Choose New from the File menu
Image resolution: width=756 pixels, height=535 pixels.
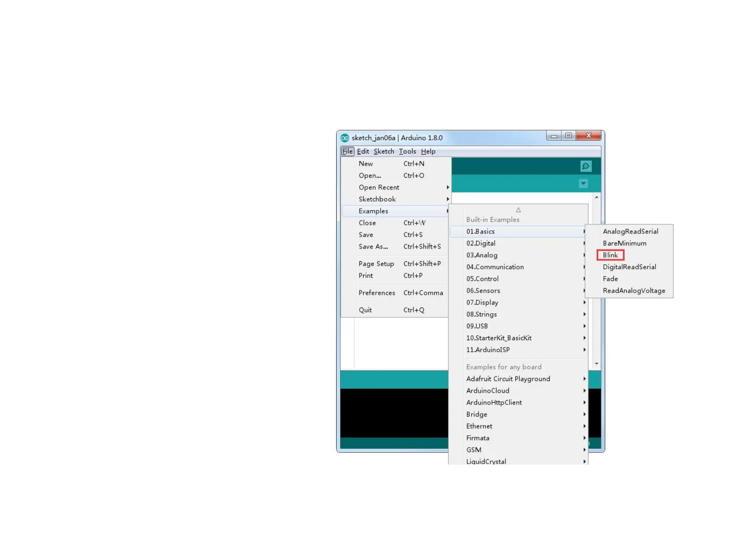[x=396, y=164]
